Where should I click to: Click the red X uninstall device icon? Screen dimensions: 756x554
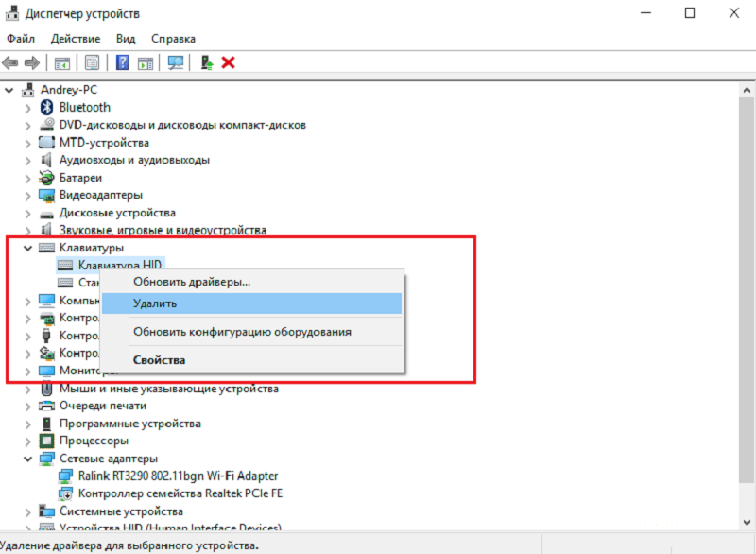(228, 62)
